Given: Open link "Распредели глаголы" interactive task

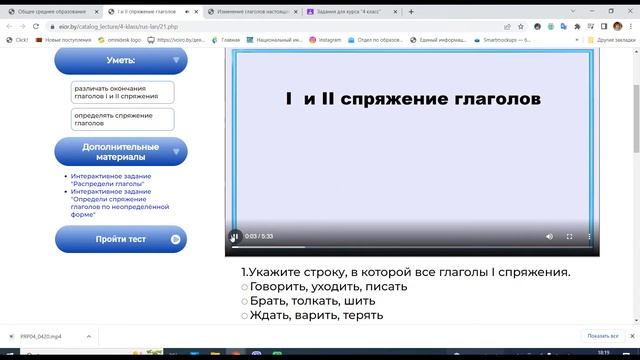Looking at the screenshot, I should [111, 180].
